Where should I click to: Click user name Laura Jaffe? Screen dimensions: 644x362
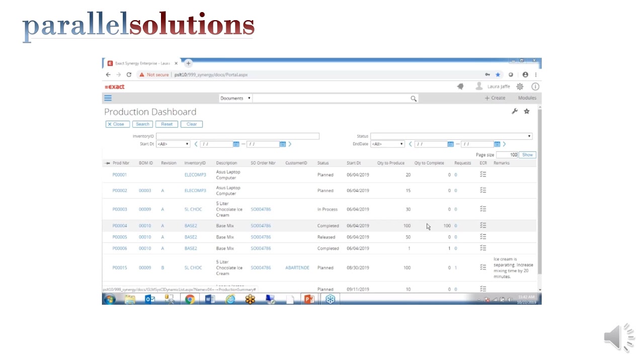[x=498, y=86]
